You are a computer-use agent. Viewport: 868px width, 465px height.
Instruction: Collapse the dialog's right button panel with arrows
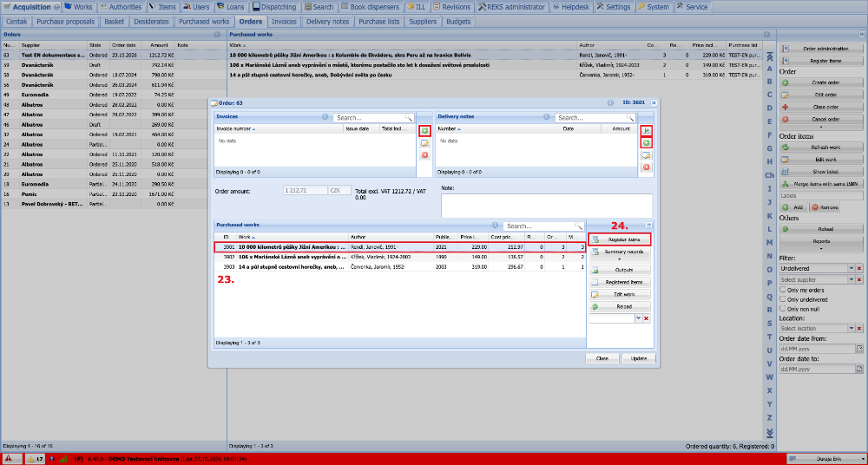point(648,226)
